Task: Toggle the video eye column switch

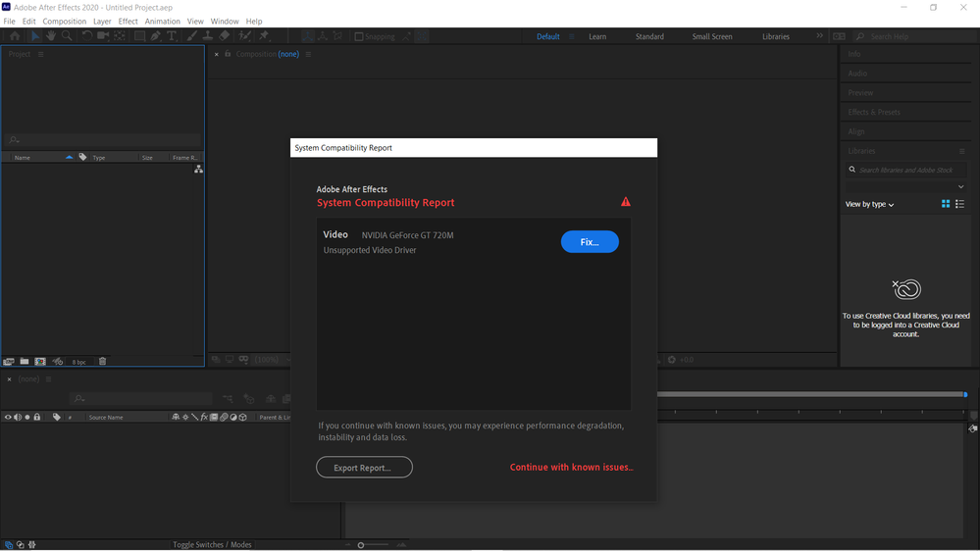Action: pos(8,417)
